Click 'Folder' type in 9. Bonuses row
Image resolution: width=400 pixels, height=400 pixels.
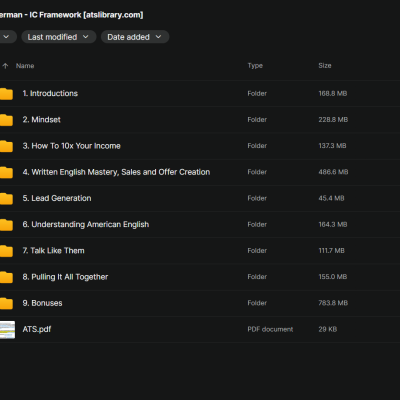[257, 303]
